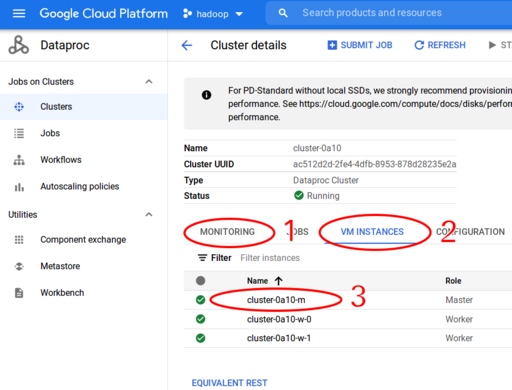Switch to the MONITORING tab
This screenshot has height=390, width=512.
pos(227,232)
